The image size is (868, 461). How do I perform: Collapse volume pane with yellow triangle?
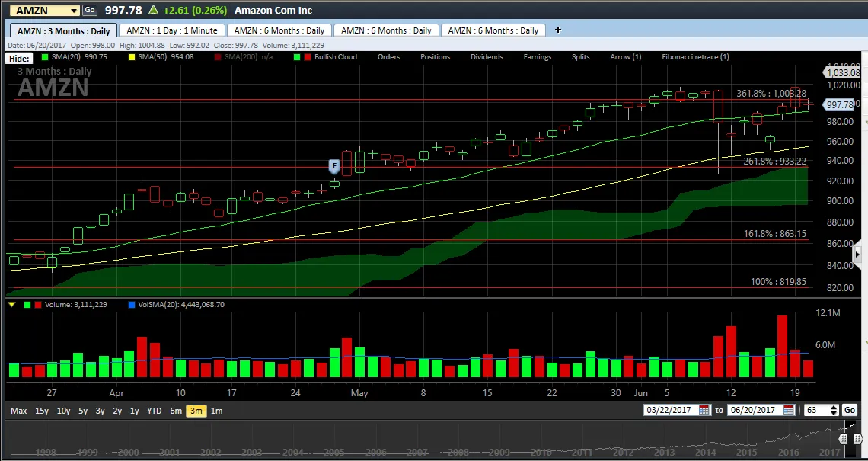tap(11, 305)
